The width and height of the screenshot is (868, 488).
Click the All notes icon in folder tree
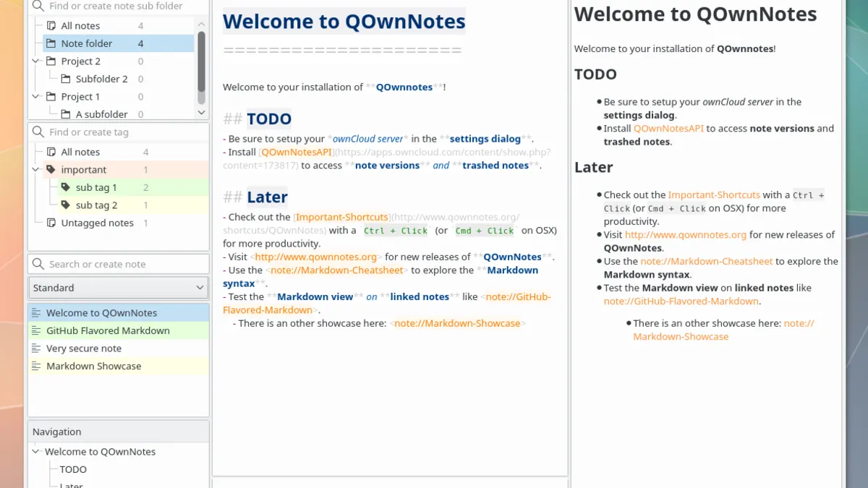pyautogui.click(x=51, y=26)
